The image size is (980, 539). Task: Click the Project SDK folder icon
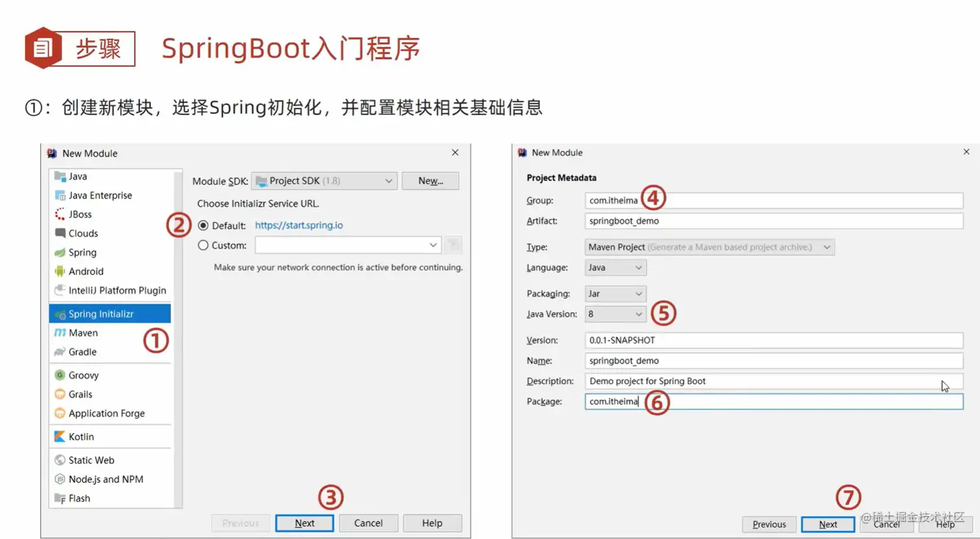[x=262, y=181]
